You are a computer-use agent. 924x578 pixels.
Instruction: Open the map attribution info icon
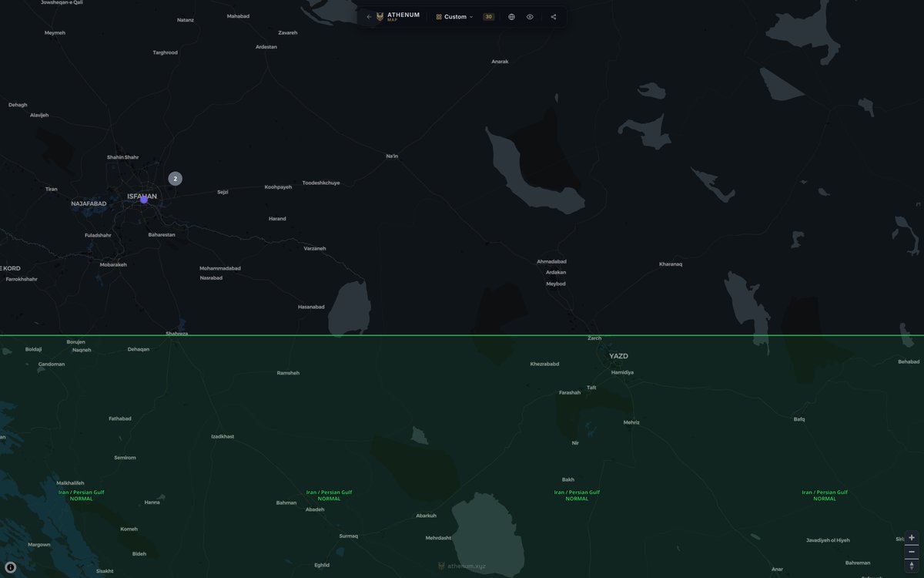point(10,567)
